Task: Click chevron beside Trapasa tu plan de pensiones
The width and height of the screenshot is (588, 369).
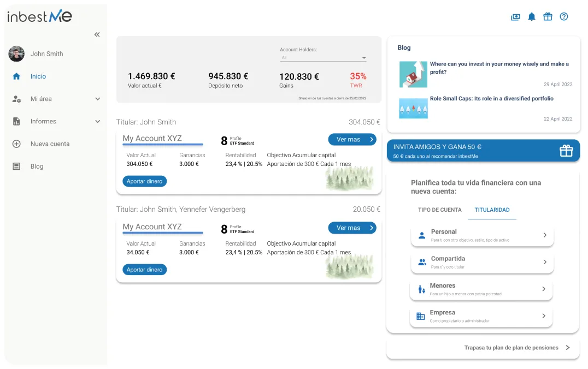Action: pyautogui.click(x=568, y=348)
